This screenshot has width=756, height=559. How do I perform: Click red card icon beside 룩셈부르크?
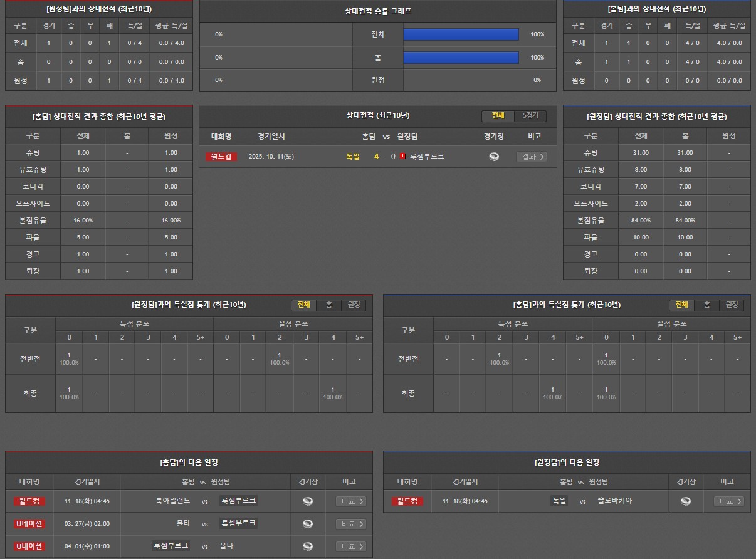(402, 156)
